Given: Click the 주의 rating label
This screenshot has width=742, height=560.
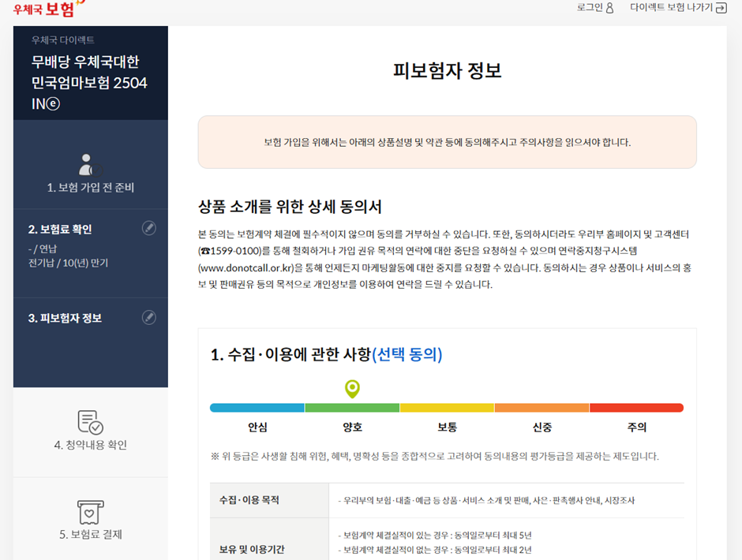Looking at the screenshot, I should tap(637, 427).
